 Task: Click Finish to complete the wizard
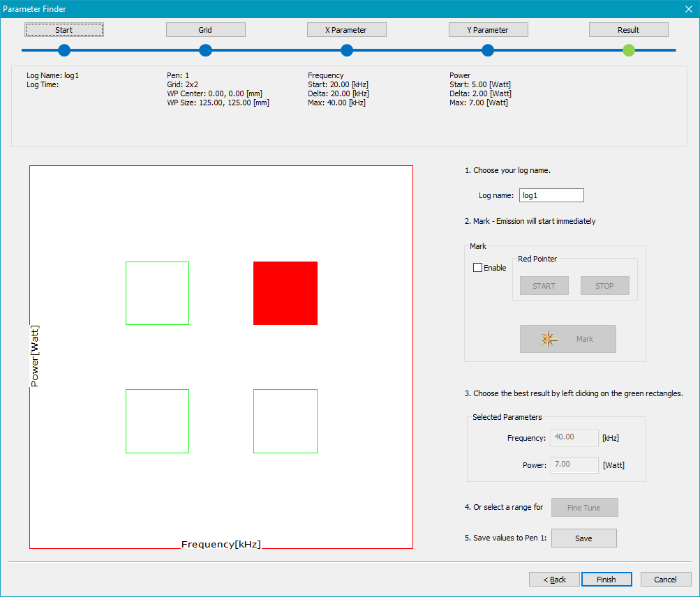606,580
